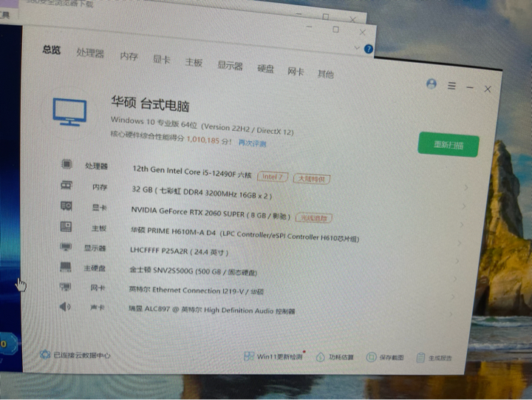Click the network card icon
The width and height of the screenshot is (532, 400).
point(66,287)
